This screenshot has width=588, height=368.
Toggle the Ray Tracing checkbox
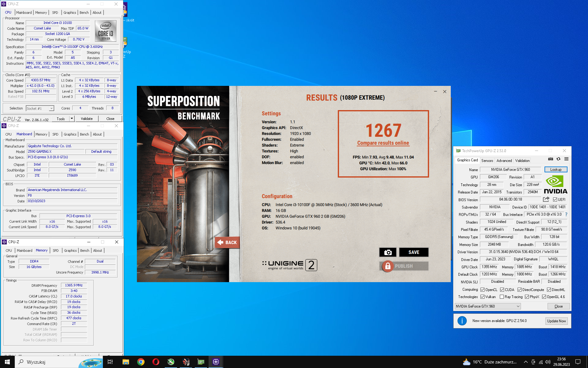click(x=502, y=297)
